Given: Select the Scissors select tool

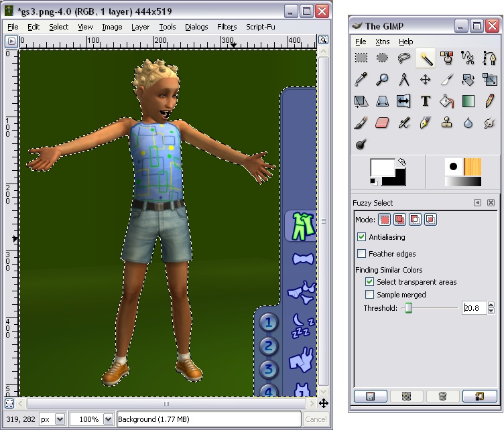Looking at the screenshot, I should point(468,58).
